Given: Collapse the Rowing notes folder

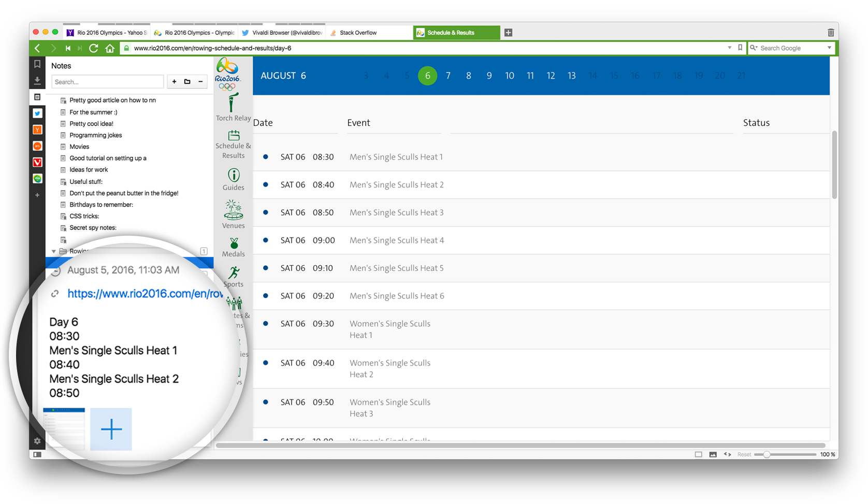Looking at the screenshot, I should [x=53, y=251].
